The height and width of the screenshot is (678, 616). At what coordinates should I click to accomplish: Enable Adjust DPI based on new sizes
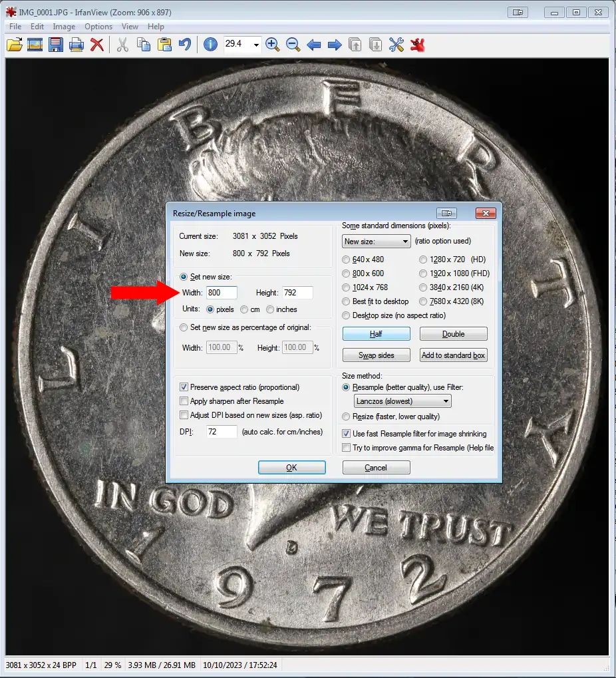click(184, 415)
